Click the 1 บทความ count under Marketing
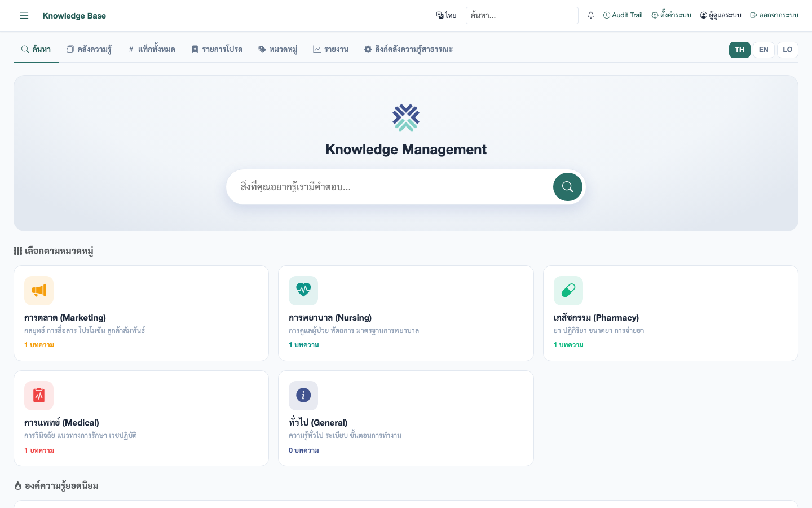The image size is (812, 508). point(39,345)
